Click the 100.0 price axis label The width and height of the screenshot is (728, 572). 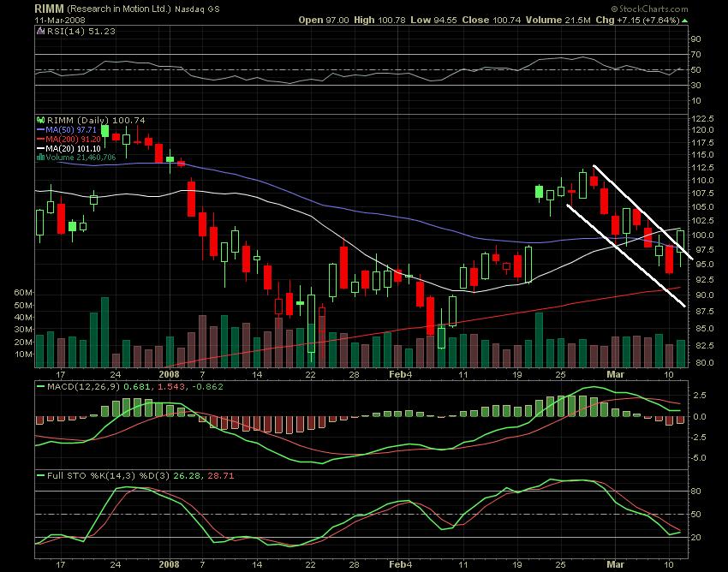(x=702, y=235)
